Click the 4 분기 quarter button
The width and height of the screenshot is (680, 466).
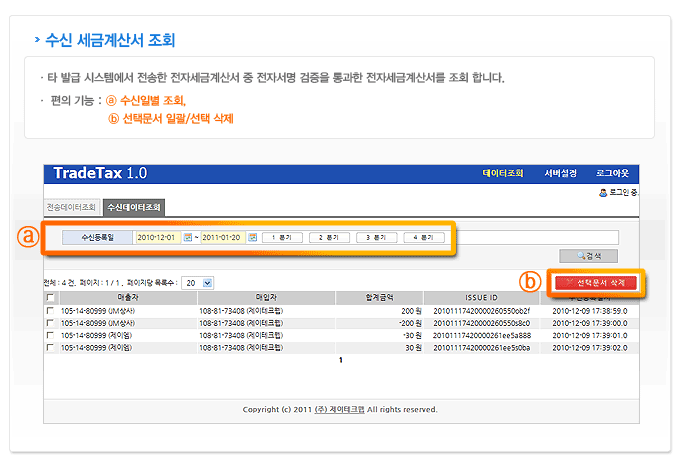424,238
